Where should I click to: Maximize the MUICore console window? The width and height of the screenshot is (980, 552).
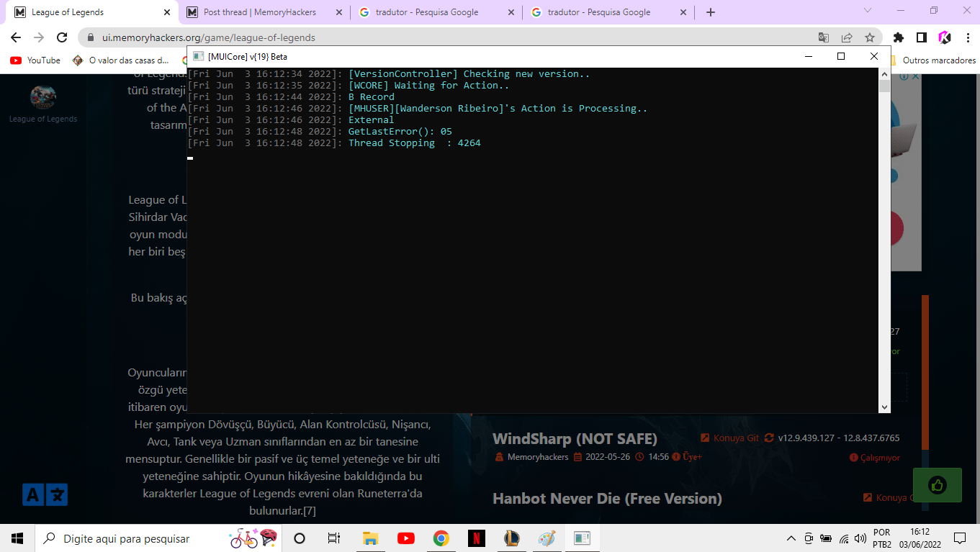point(841,56)
